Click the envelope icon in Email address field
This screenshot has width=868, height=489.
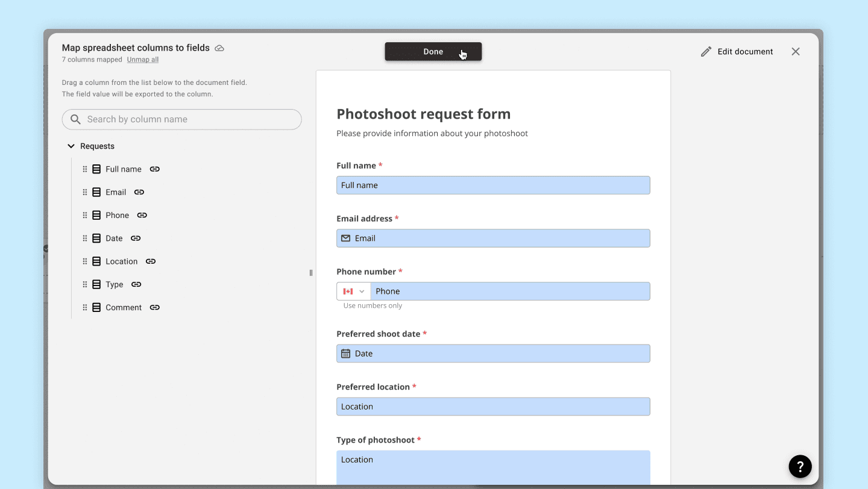click(345, 238)
